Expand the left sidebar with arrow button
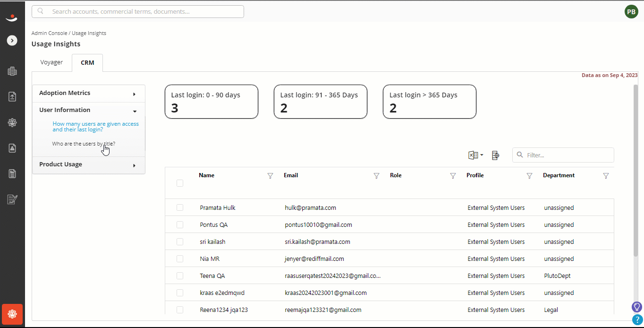 [x=12, y=41]
